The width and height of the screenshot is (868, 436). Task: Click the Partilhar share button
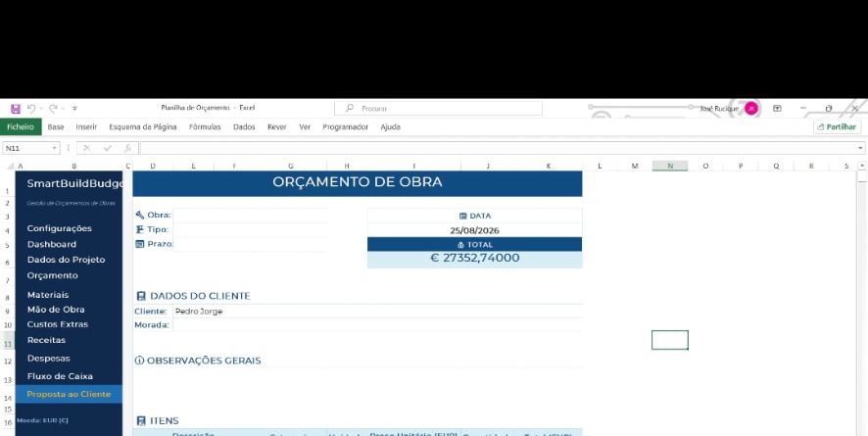837,126
